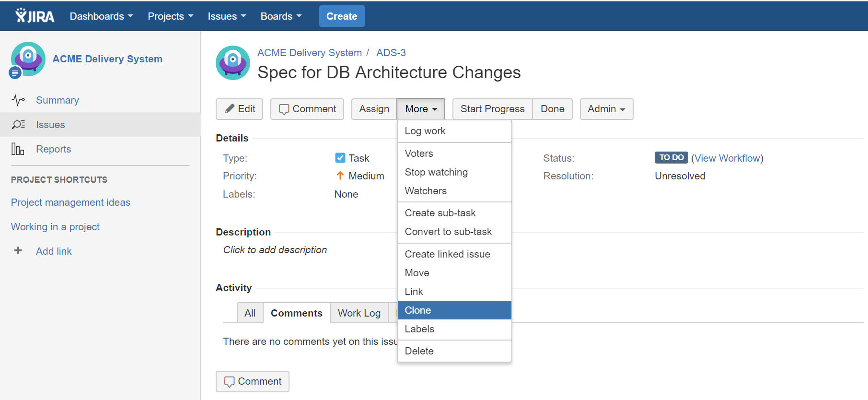Open the Reports bar chart icon
Image resolution: width=868 pixels, height=400 pixels.
[x=18, y=149]
